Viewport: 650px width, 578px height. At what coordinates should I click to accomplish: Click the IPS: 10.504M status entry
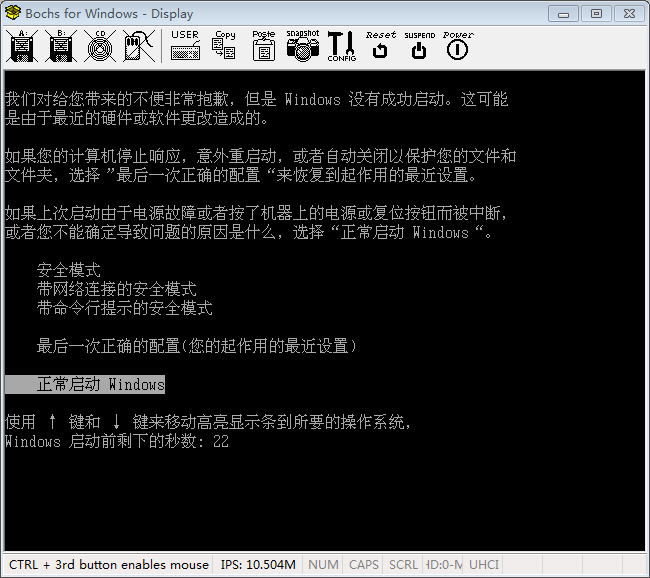tap(258, 565)
